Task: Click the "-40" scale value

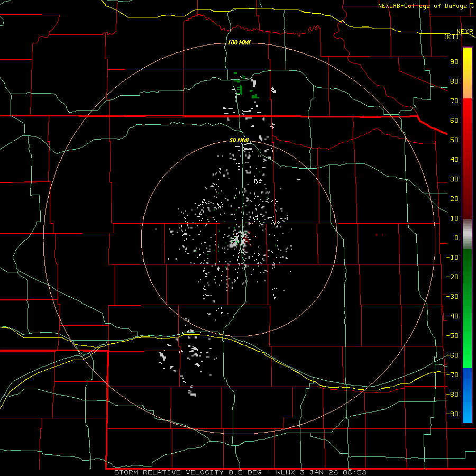Action: [x=452, y=316]
